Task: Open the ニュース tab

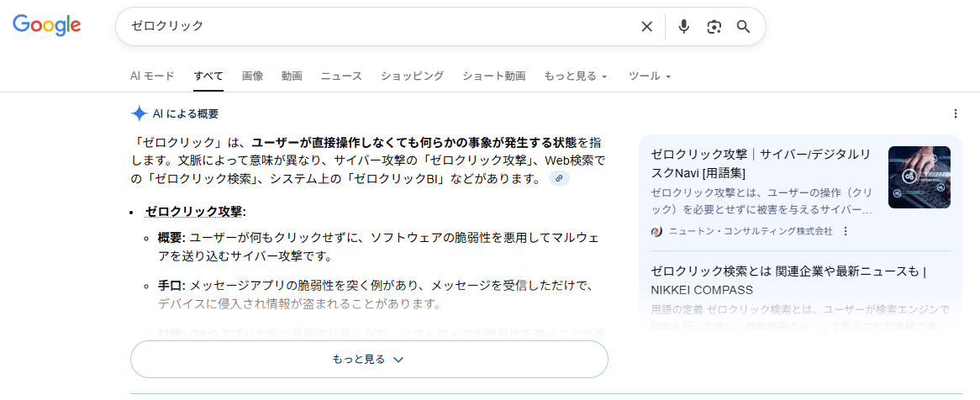Action: (341, 76)
